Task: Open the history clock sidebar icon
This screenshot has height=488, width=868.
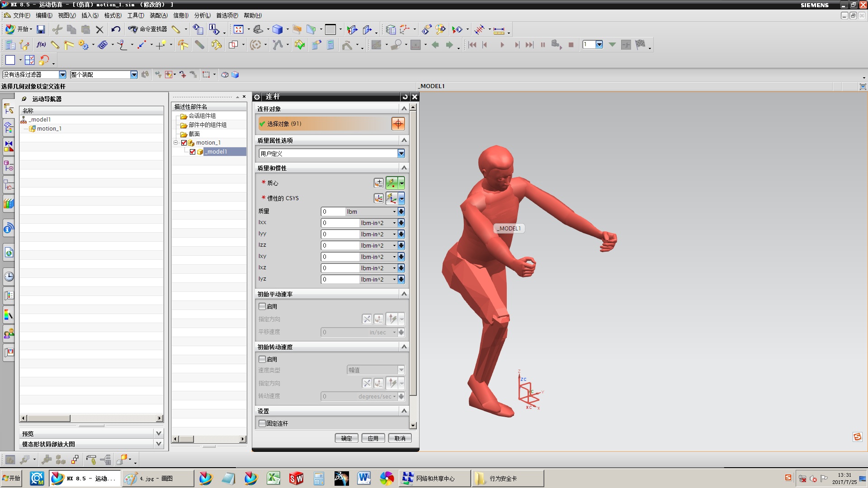Action: coord(9,277)
